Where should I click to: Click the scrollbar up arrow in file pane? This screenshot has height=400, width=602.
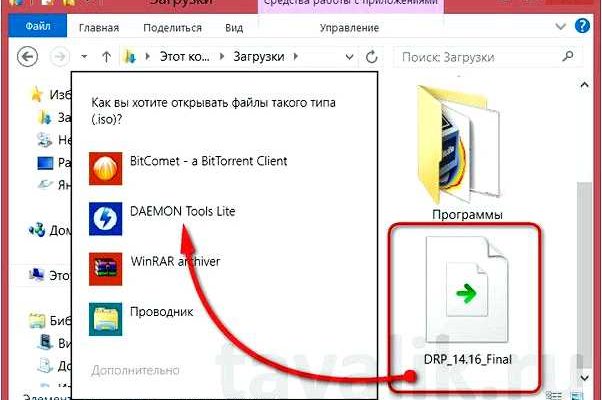point(584,85)
